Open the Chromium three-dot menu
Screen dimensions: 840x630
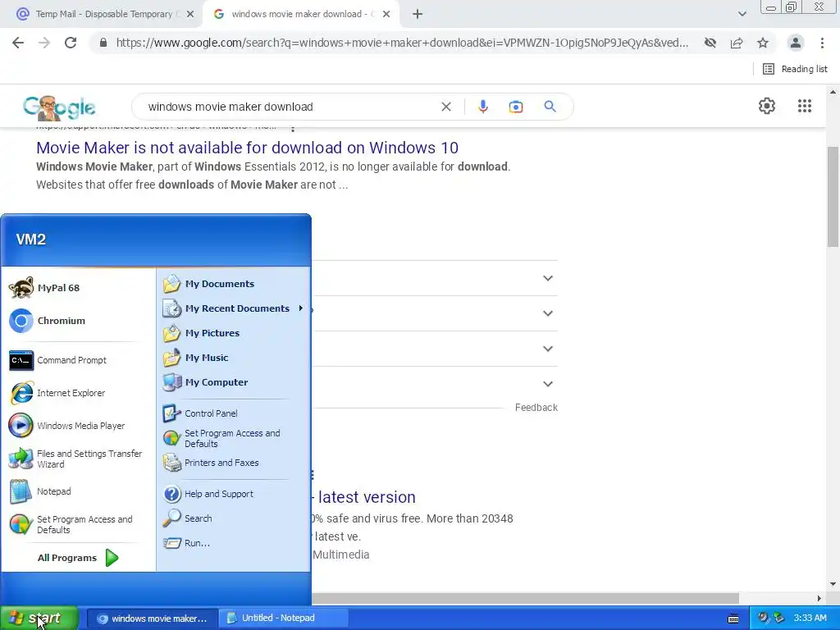point(822,43)
